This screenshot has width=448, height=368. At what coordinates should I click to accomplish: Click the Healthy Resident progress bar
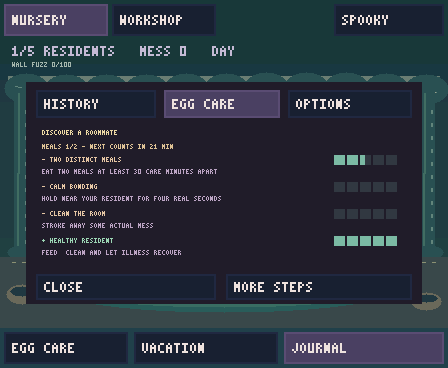tap(365, 241)
